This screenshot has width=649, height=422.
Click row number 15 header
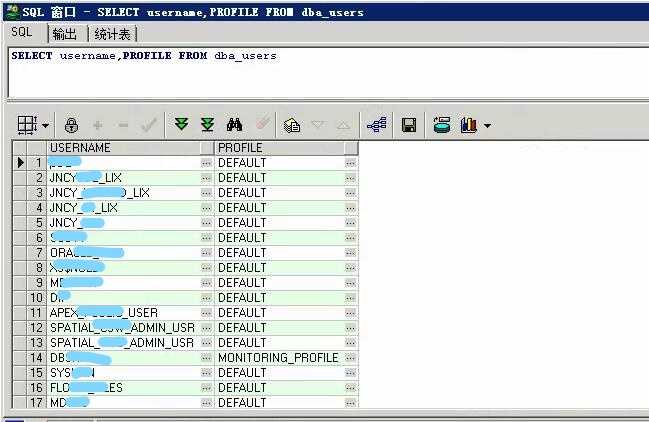[37, 373]
